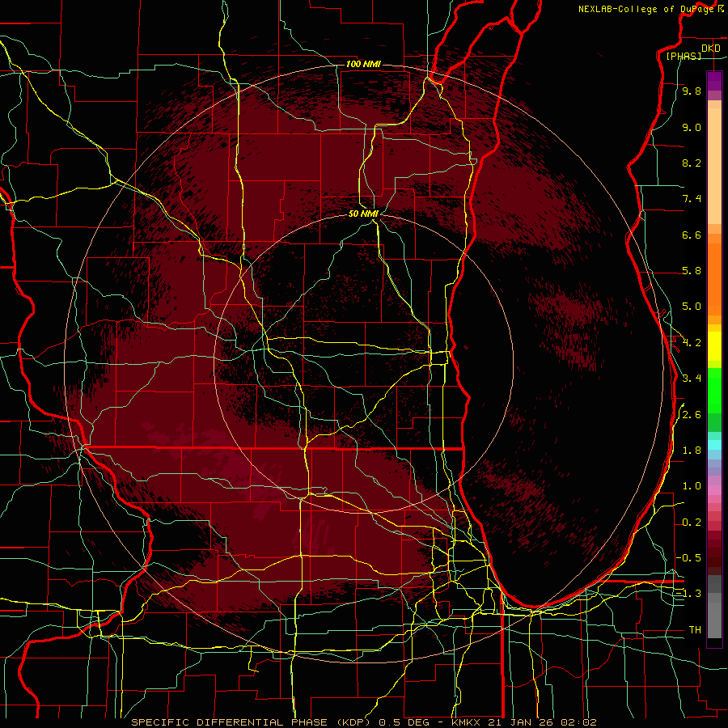
Task: Click the yellow segment of color bar
Action: tap(714, 345)
